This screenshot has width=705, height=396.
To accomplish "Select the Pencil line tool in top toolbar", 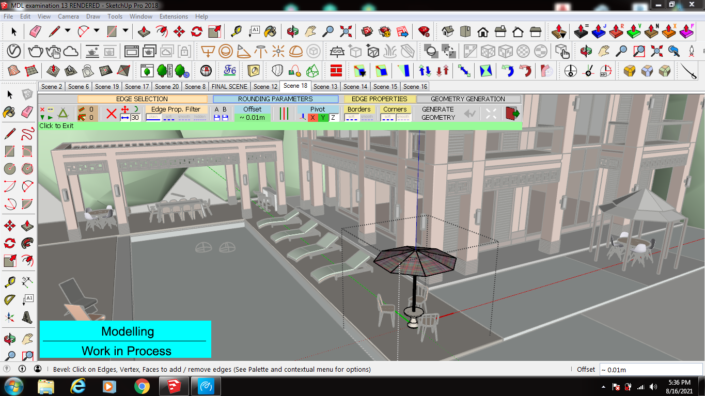I will point(54,32).
